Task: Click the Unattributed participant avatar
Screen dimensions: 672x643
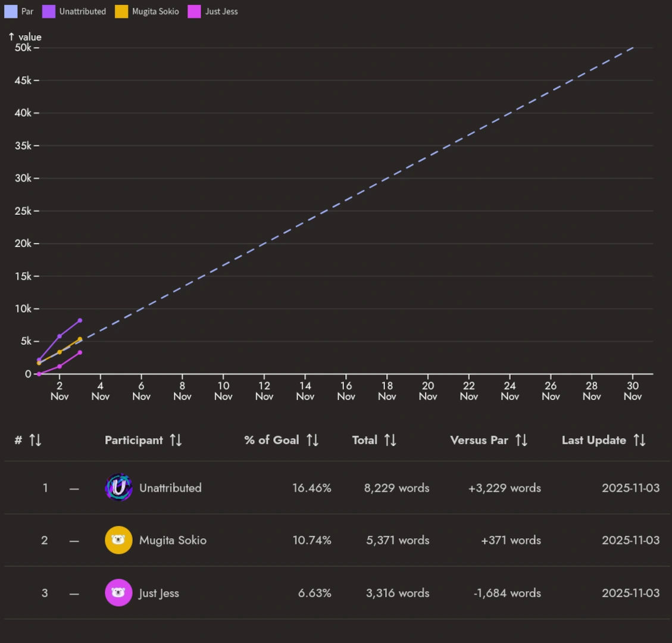Action: [118, 488]
